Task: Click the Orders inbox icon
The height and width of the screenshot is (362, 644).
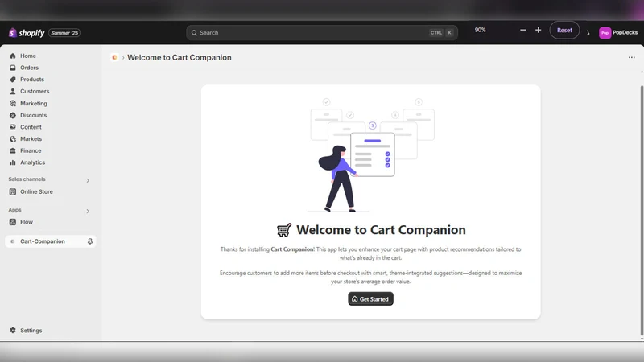Action: [13, 68]
